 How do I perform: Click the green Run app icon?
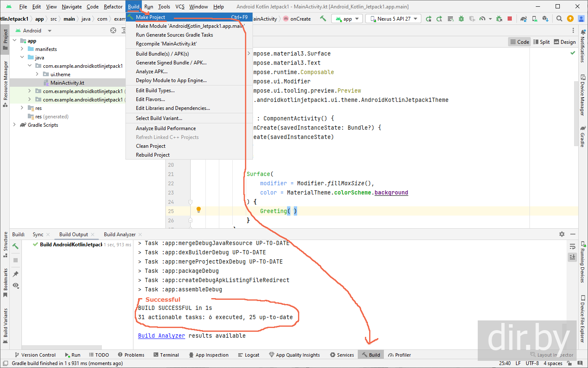click(428, 19)
